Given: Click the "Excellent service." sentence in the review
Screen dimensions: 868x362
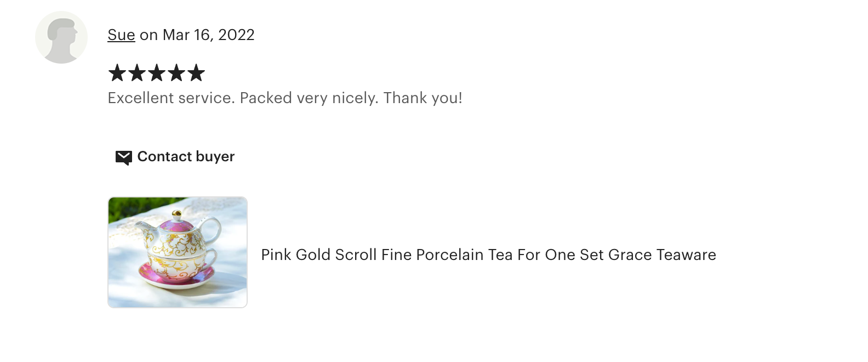Looking at the screenshot, I should [x=171, y=98].
